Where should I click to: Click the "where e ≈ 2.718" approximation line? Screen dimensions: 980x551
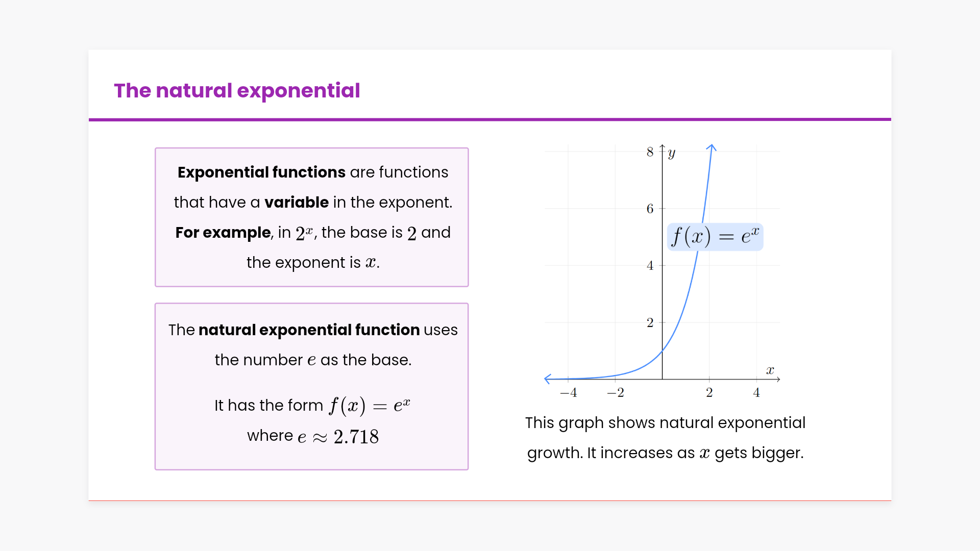312,436
